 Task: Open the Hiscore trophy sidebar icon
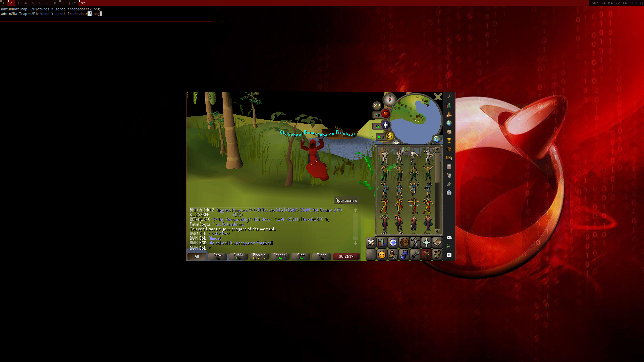pos(449,140)
